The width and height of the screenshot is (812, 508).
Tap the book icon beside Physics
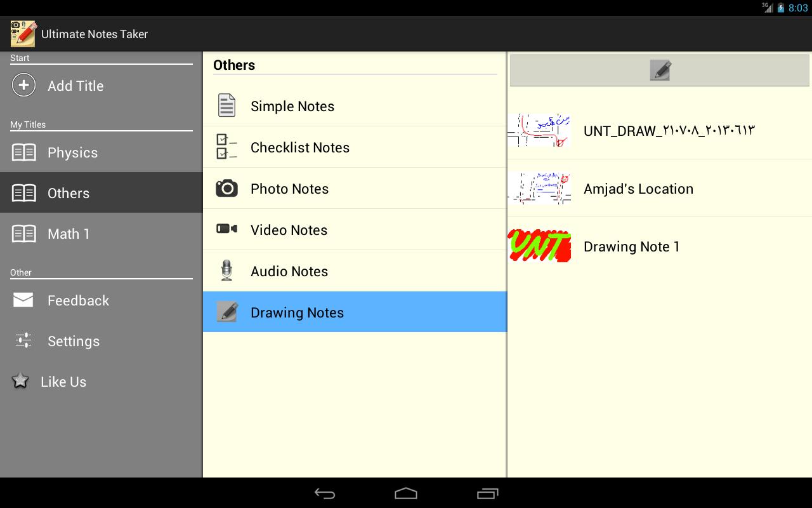coord(23,152)
